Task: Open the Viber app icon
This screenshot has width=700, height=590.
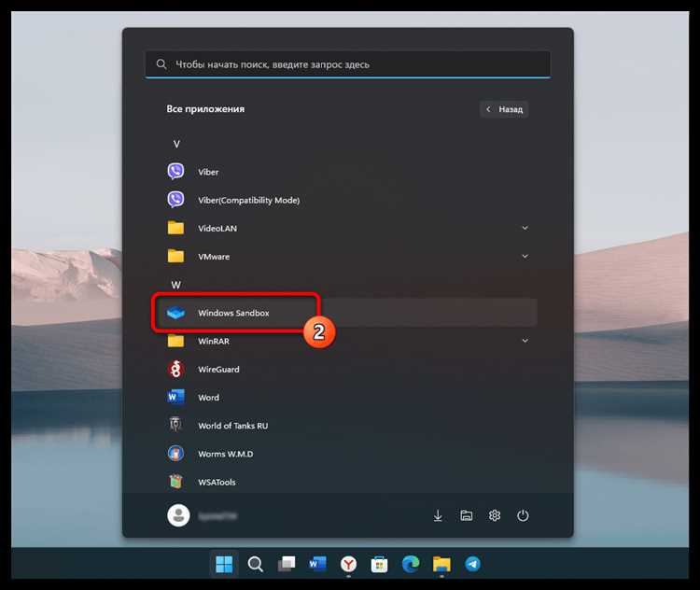Action: click(175, 172)
